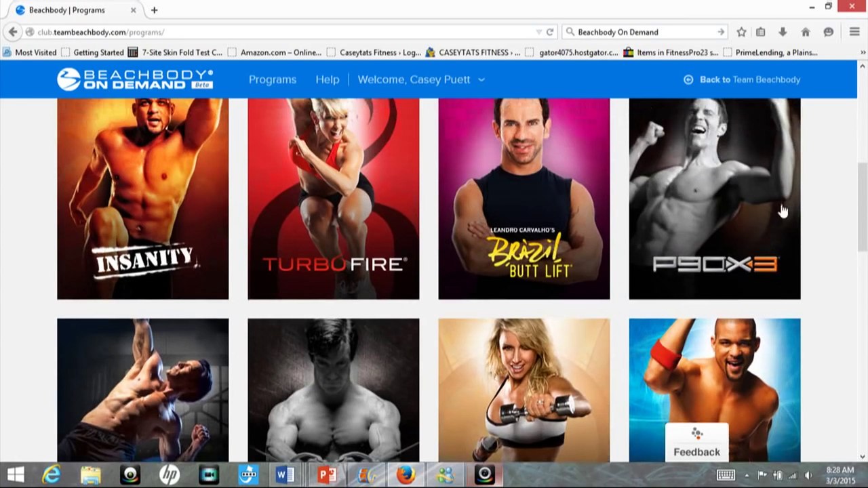The image size is (868, 488).
Task: Open the INSANITY program thumbnail
Action: [x=142, y=199]
